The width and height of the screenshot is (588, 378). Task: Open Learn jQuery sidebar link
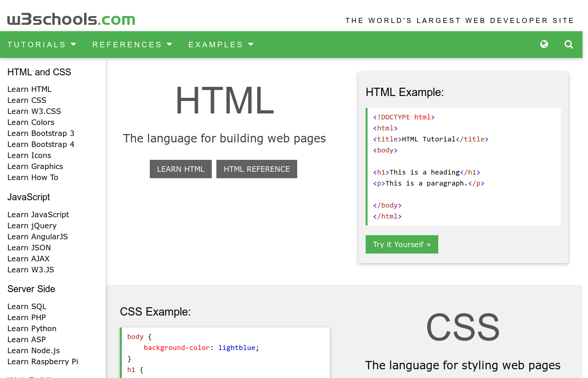(32, 226)
